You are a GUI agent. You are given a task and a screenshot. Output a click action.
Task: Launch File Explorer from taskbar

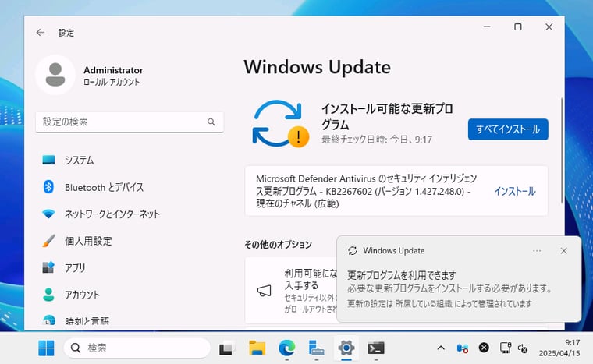click(x=257, y=348)
